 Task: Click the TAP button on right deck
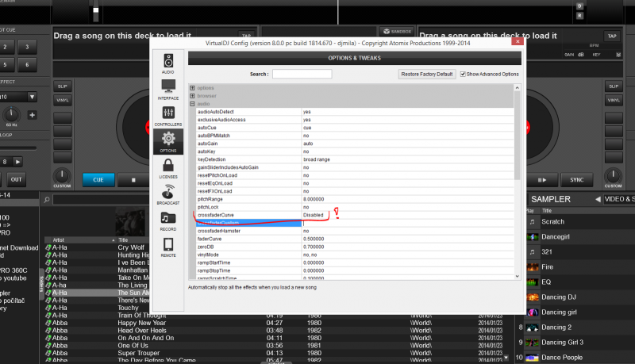612,36
